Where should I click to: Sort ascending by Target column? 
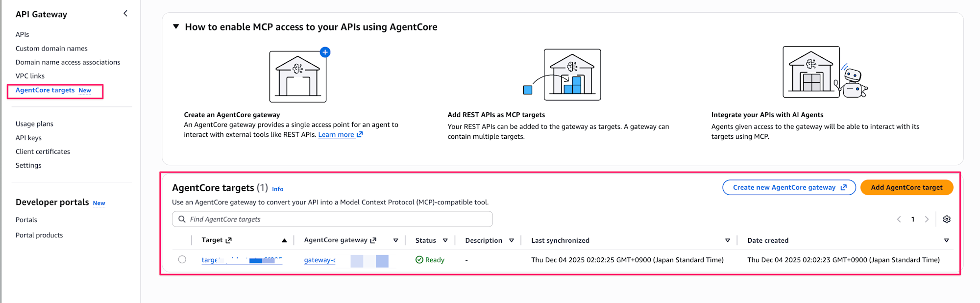pos(284,240)
